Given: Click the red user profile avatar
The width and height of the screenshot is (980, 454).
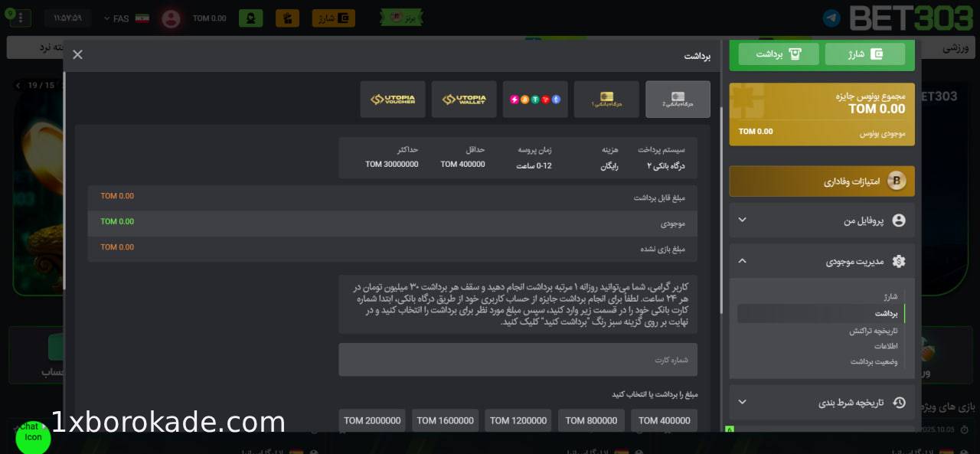Looking at the screenshot, I should click(x=171, y=18).
